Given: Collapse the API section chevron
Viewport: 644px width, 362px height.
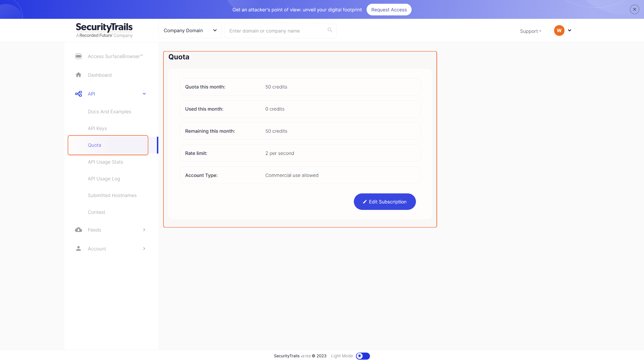Looking at the screenshot, I should pos(144,94).
